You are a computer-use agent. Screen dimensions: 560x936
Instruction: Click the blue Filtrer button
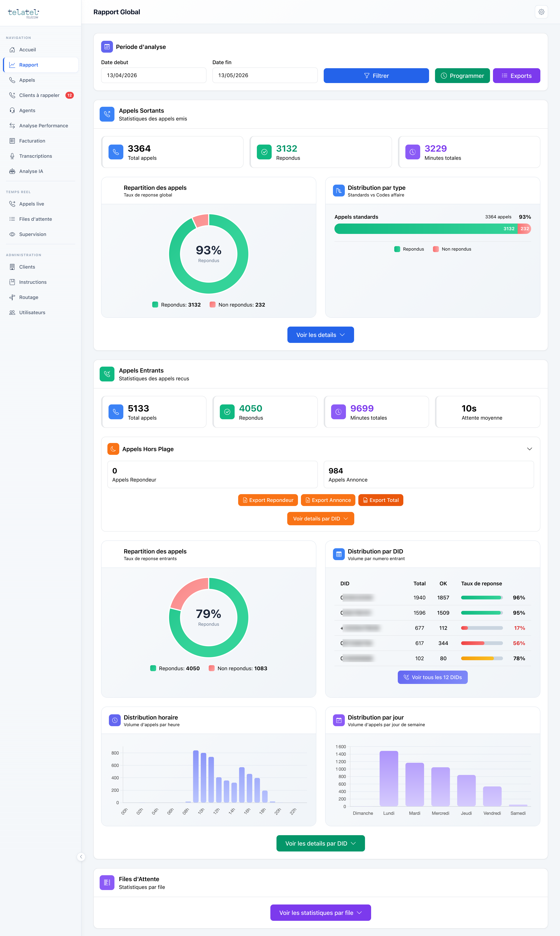(376, 75)
